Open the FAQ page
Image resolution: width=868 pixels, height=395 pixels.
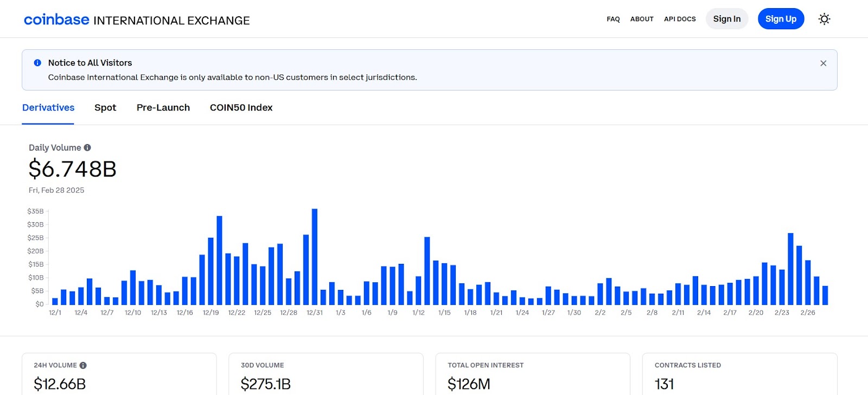[x=613, y=19]
